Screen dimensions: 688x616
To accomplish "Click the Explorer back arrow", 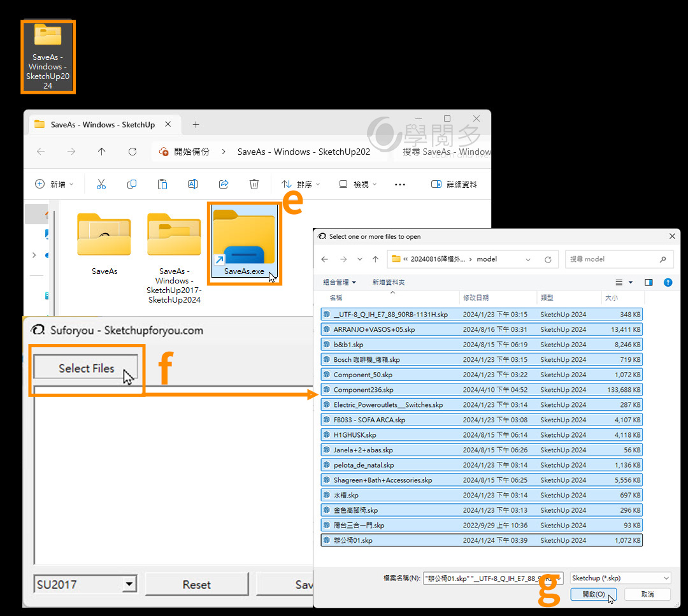I will tap(41, 152).
